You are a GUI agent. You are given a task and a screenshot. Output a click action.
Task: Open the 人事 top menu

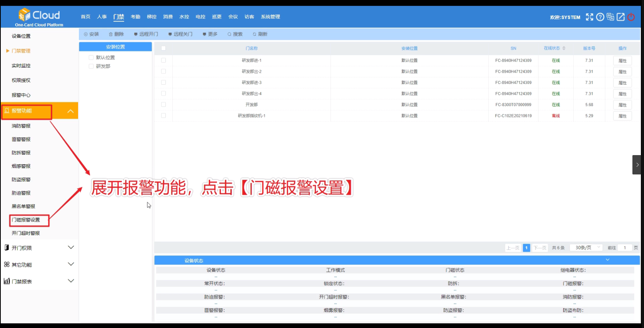click(x=102, y=17)
